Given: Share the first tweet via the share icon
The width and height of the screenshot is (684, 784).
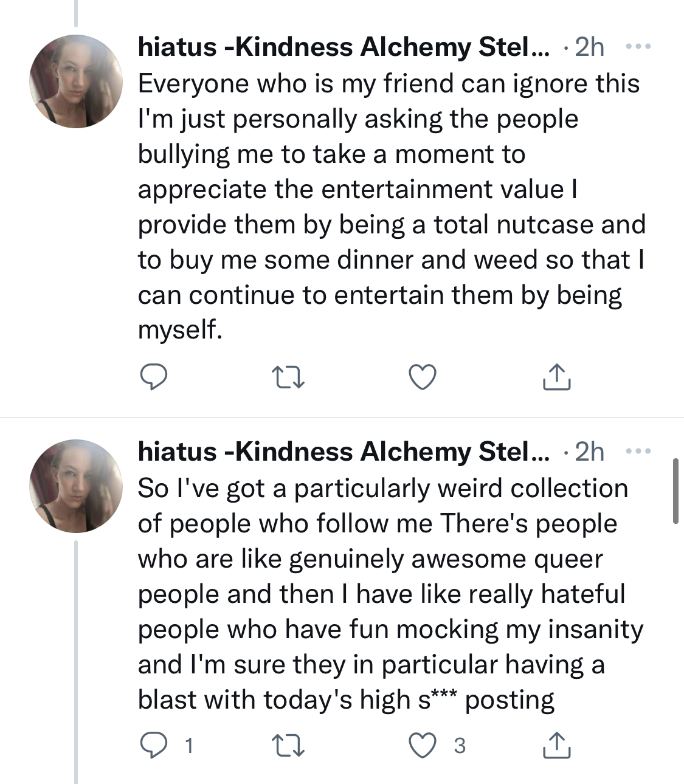Looking at the screenshot, I should click(x=556, y=377).
